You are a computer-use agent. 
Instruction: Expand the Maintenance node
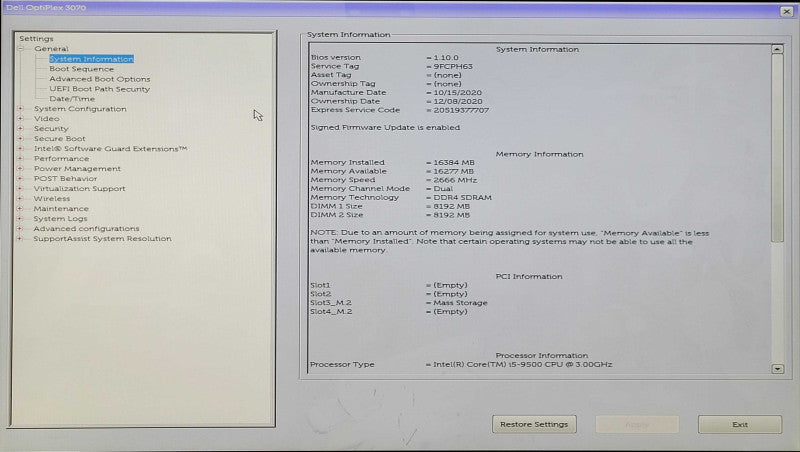[x=21, y=209]
